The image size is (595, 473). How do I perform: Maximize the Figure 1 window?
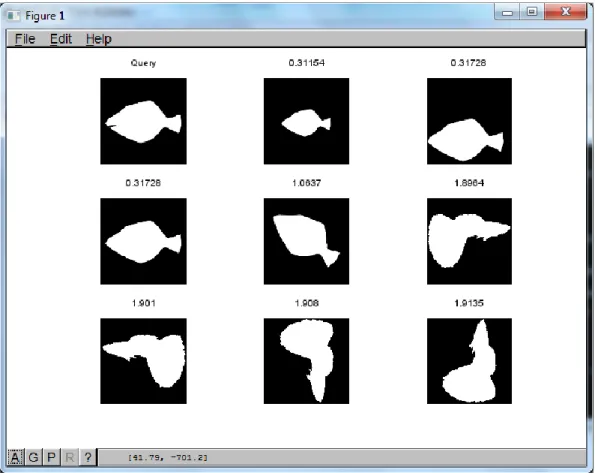532,12
